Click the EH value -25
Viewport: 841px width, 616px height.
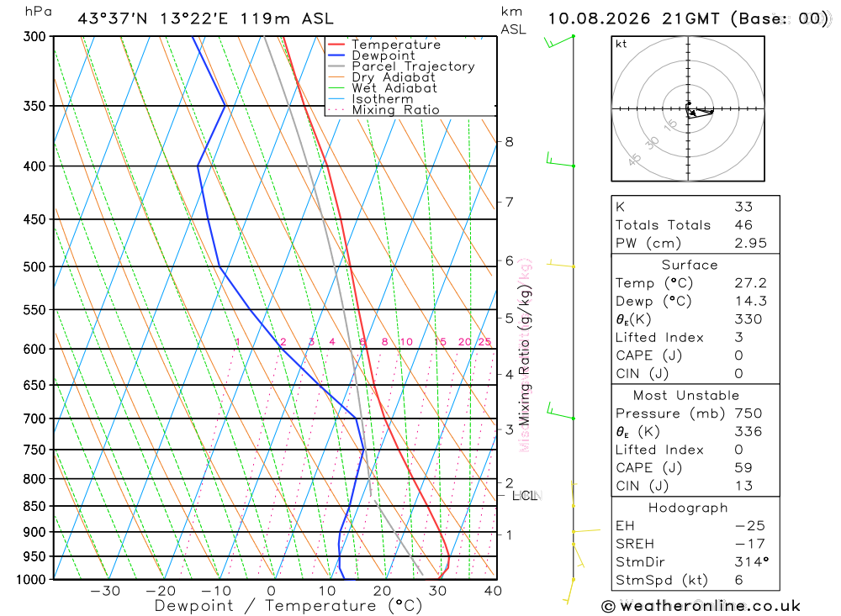click(x=750, y=526)
